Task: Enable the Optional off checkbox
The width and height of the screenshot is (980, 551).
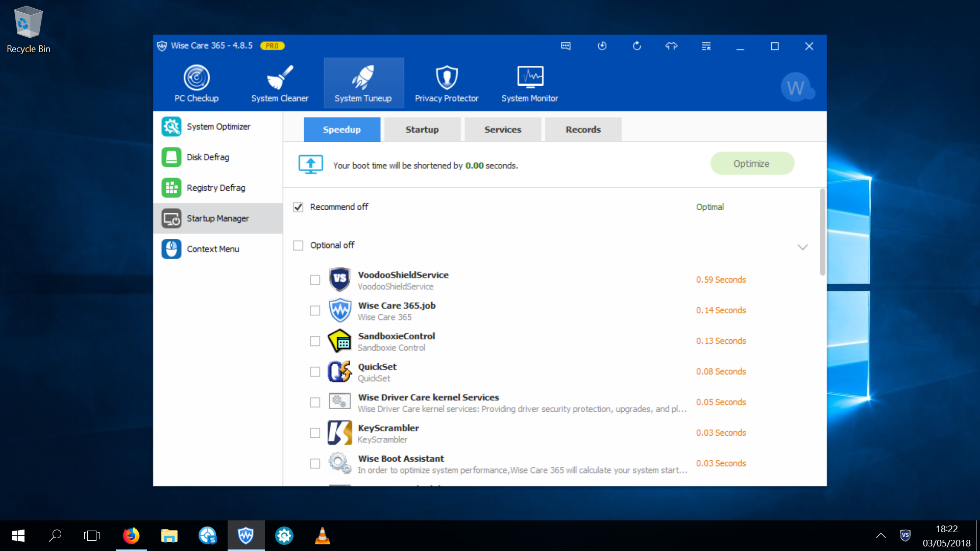Action: point(299,245)
